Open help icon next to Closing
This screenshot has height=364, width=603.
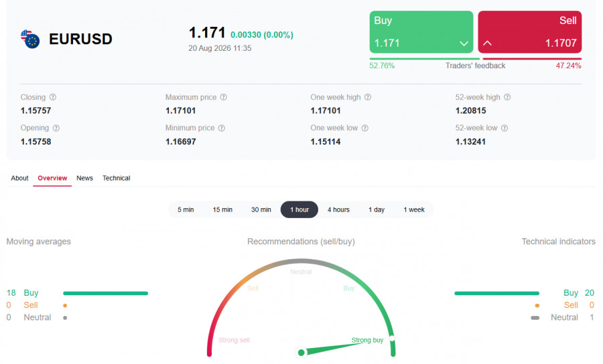(x=53, y=97)
